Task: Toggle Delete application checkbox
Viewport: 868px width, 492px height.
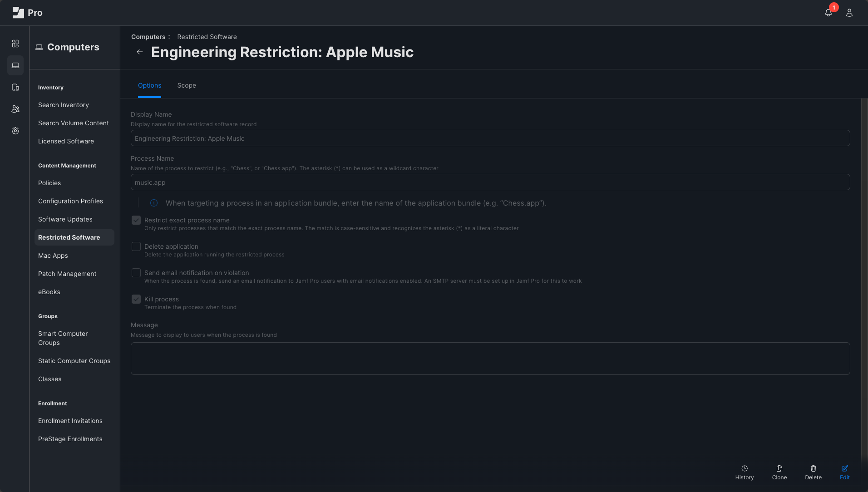Action: pos(136,246)
